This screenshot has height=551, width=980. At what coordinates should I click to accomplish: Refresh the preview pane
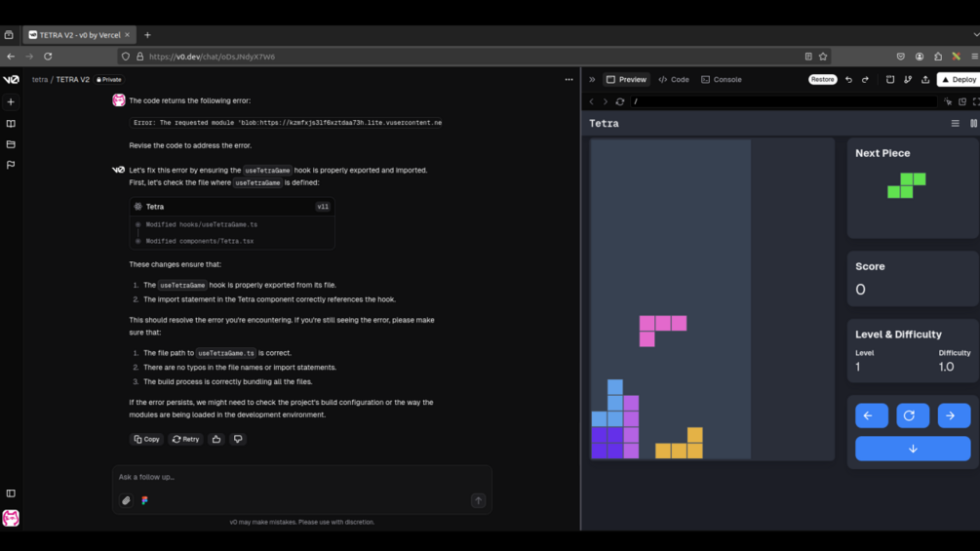tap(620, 101)
